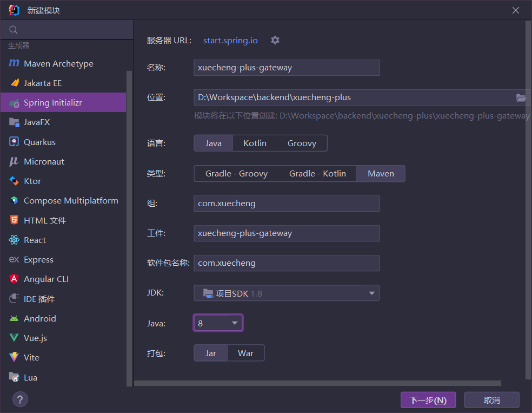532x413 pixels.
Task: Choose the Quarkus generator icon
Action: pos(14,142)
